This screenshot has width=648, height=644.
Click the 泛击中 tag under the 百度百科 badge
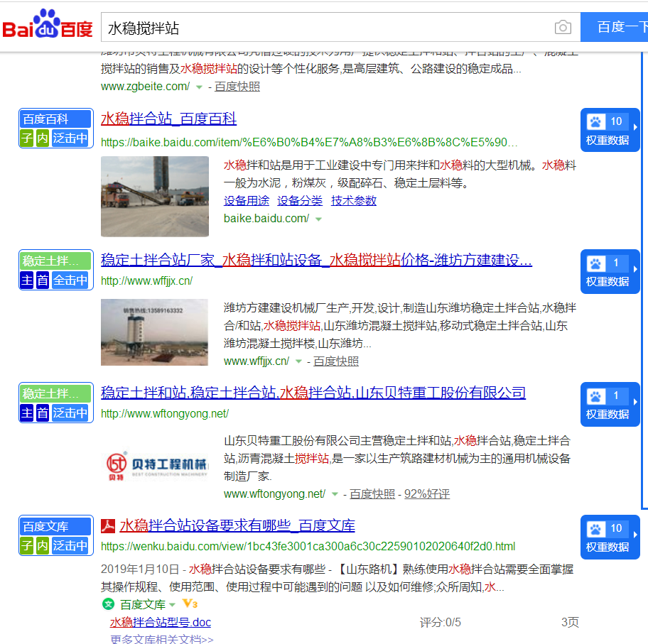point(70,138)
